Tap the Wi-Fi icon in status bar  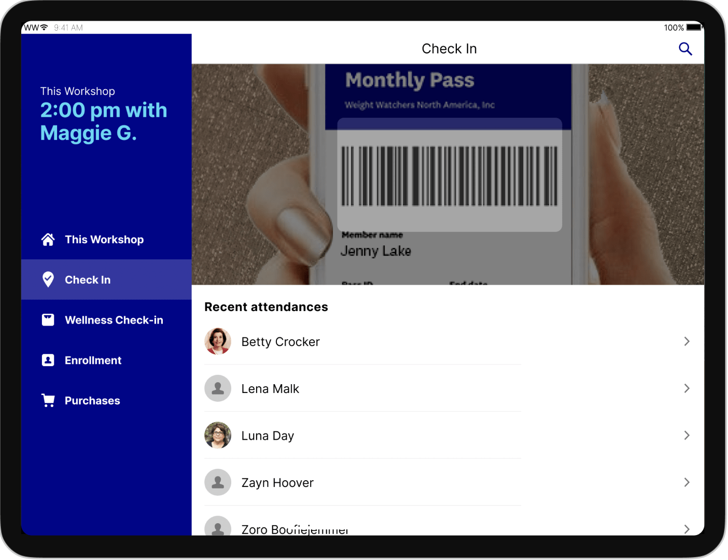point(44,27)
